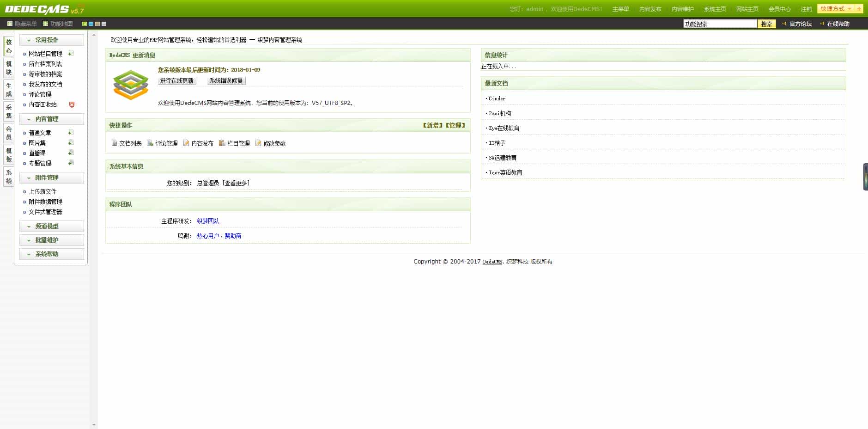Select the green skin color swatch
The image size is (868, 429).
pyautogui.click(x=85, y=24)
